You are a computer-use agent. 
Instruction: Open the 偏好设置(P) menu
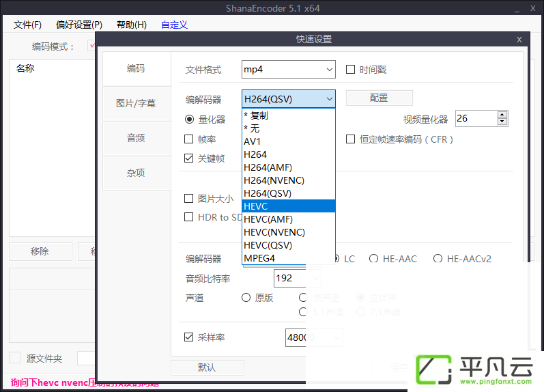[x=79, y=25]
